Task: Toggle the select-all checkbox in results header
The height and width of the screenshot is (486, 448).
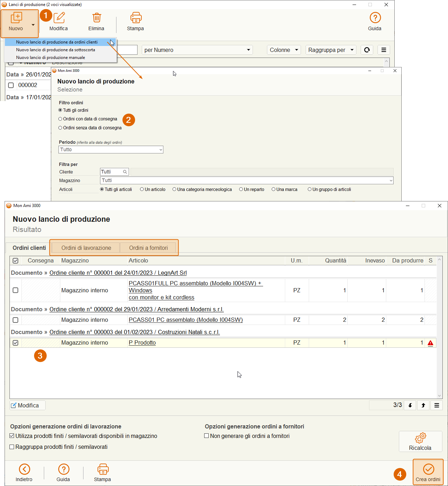Action: (x=15, y=261)
